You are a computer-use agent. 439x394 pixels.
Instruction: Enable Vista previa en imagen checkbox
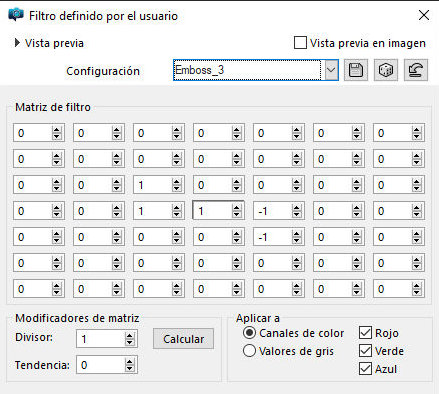[x=300, y=43]
